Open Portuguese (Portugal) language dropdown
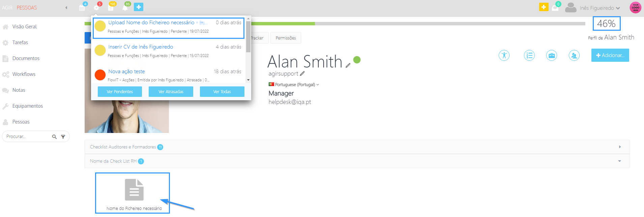Screen dimensions: 644x217 294,84
